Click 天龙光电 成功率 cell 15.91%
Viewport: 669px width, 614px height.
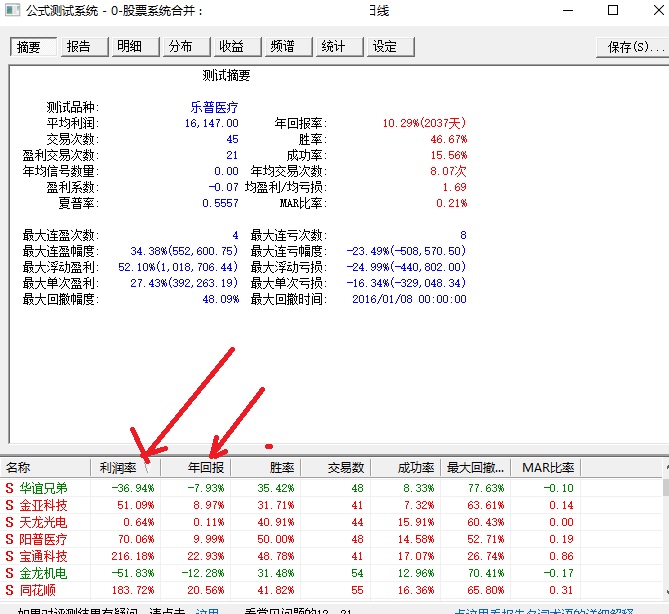pyautogui.click(x=416, y=522)
